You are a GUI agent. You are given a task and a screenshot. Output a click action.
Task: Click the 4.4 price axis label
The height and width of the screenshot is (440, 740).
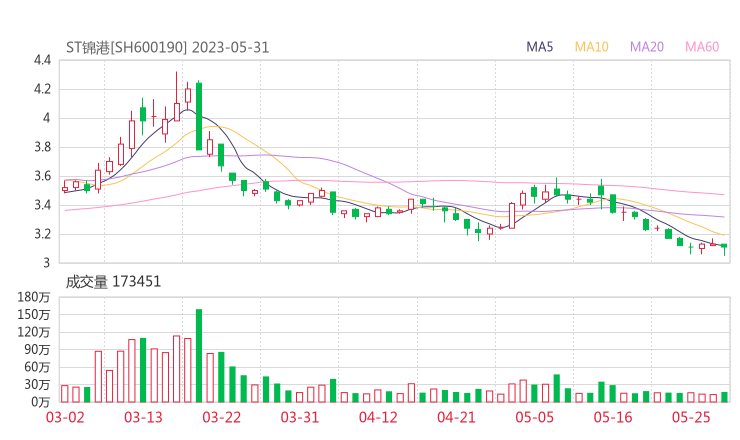click(x=42, y=60)
